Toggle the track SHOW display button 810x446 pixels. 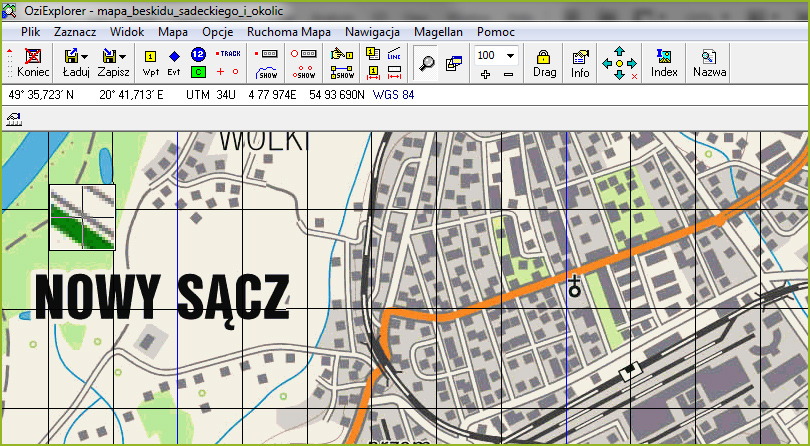pos(268,72)
